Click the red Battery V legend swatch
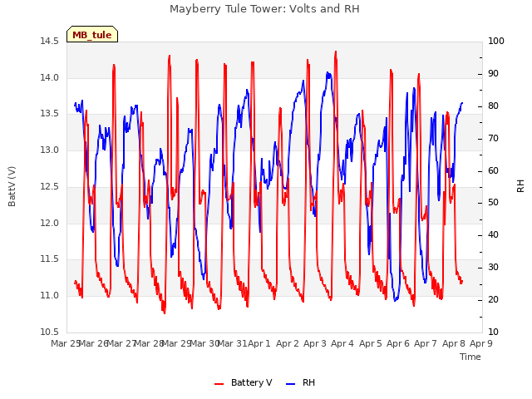Viewport: 532px width, 399px height. 219,383
